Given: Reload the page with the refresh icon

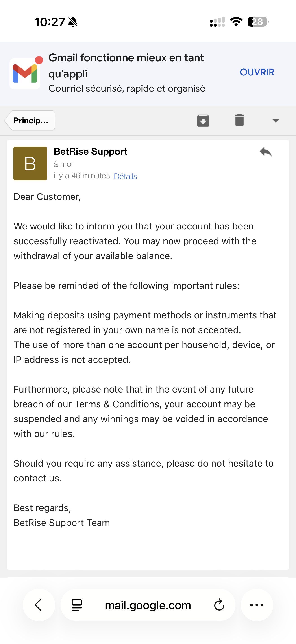Looking at the screenshot, I should click(219, 605).
